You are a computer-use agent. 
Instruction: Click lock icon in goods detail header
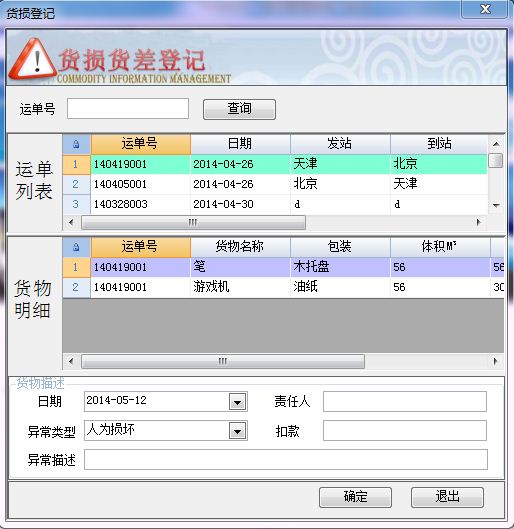point(76,247)
